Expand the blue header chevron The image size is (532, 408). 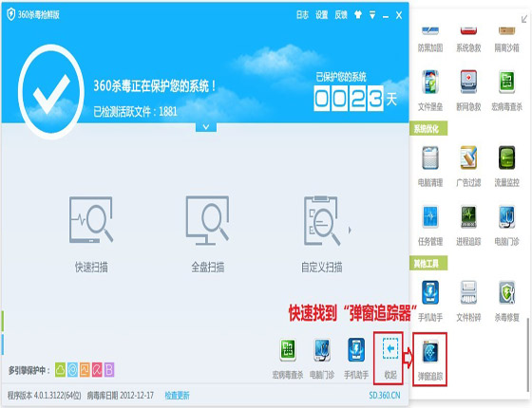[x=206, y=127]
